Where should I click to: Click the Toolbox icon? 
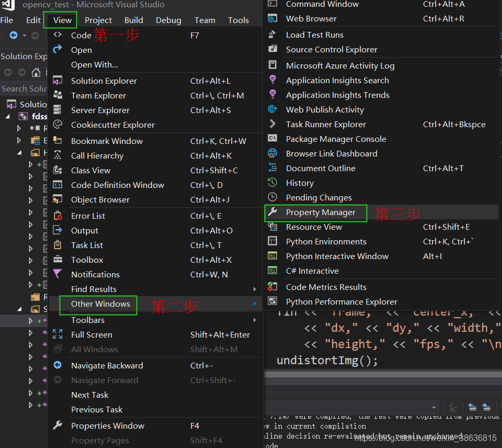tap(58, 259)
